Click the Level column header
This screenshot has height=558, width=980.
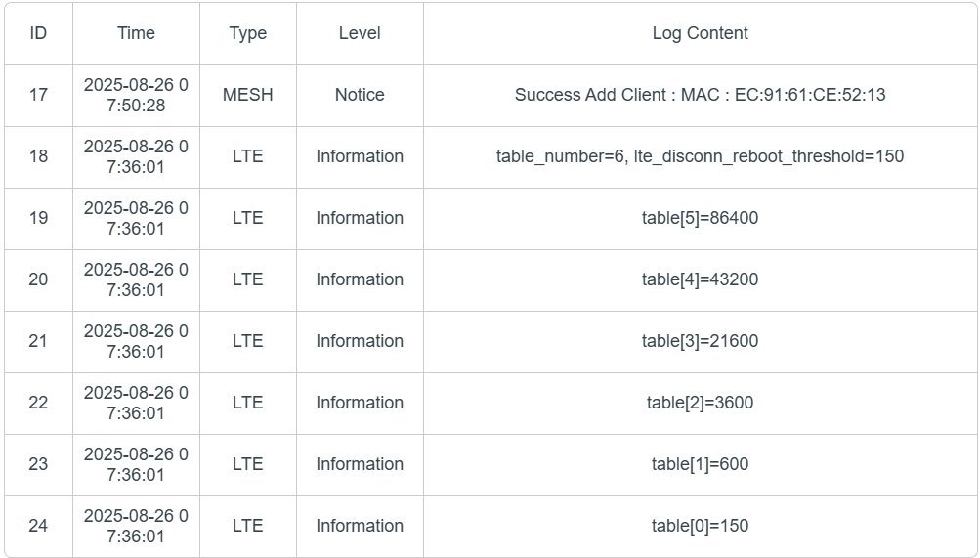point(360,33)
